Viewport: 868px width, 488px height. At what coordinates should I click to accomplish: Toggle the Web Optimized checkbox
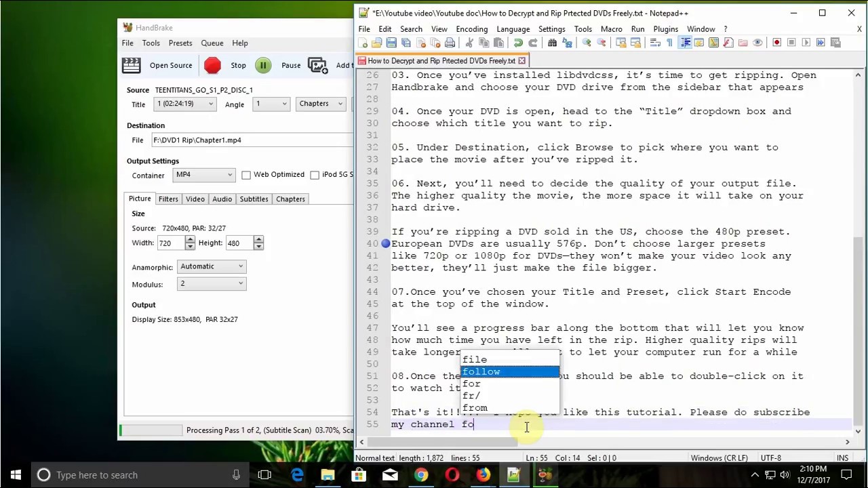click(x=246, y=175)
